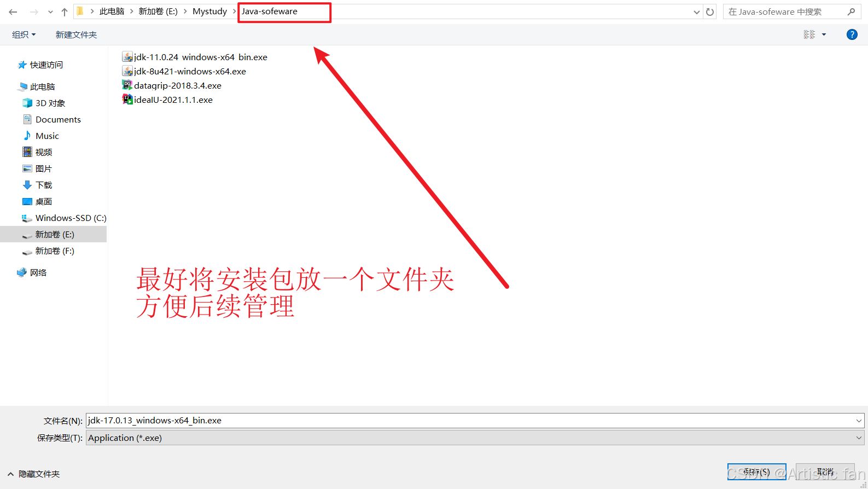The width and height of the screenshot is (868, 489).
Task: Change the view layout icon
Action: 809,34
